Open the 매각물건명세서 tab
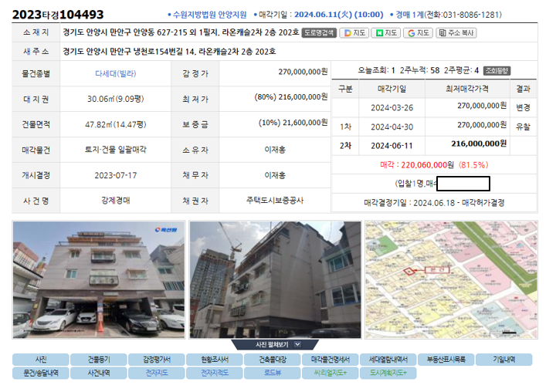 click(x=331, y=360)
